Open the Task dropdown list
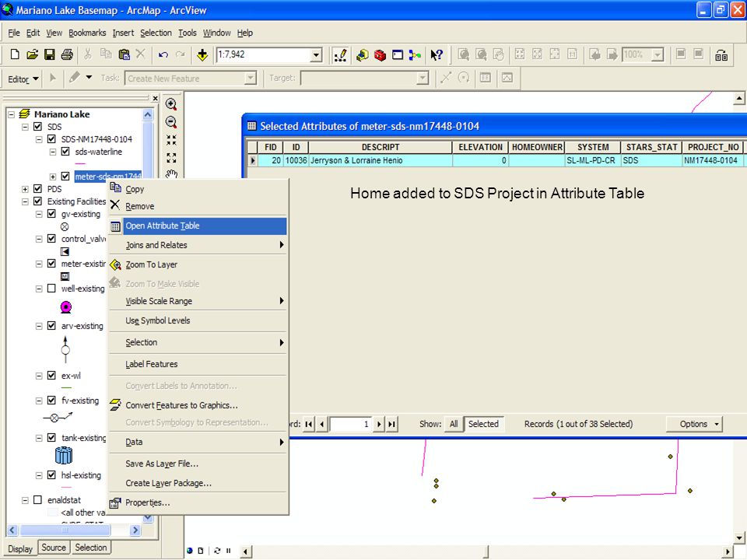 250,78
